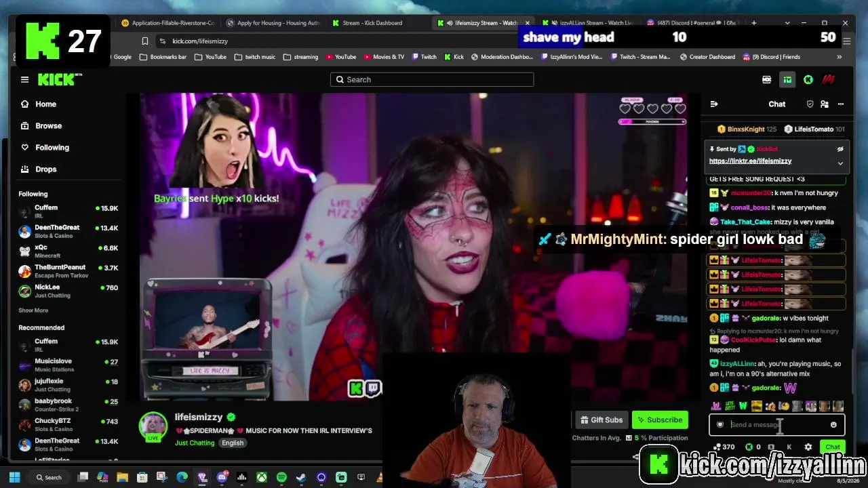Collapse the chat panel with the arrow icon
This screenshot has height=488, width=868.
tap(713, 104)
